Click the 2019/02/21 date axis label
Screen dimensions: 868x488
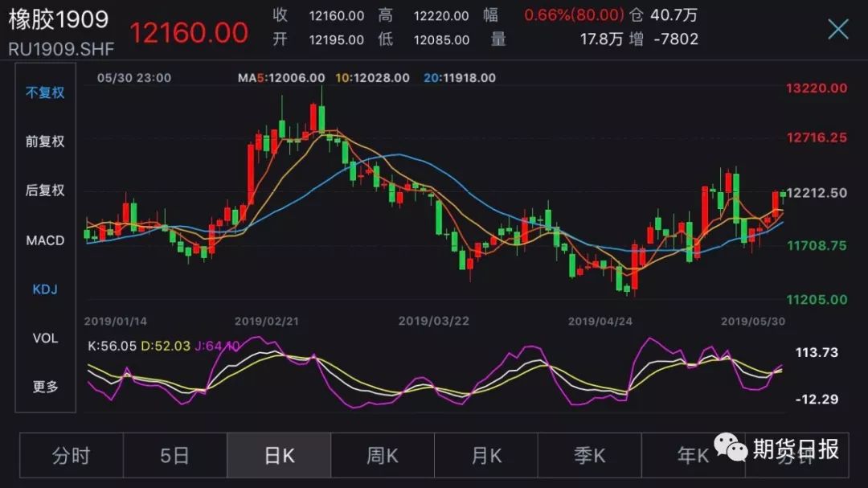pos(267,321)
